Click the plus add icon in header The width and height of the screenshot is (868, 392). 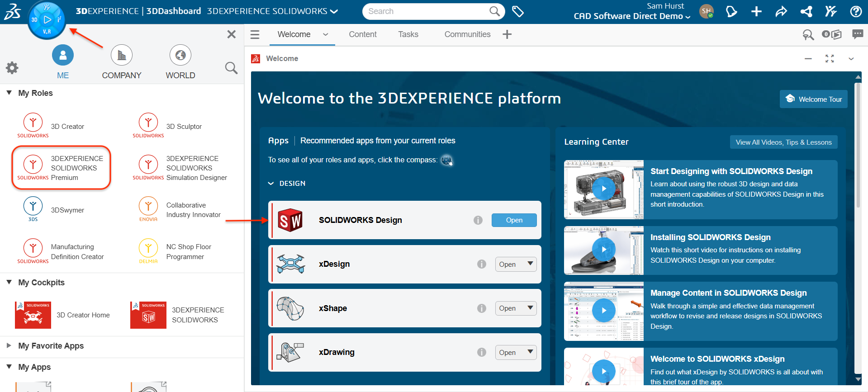coord(756,11)
